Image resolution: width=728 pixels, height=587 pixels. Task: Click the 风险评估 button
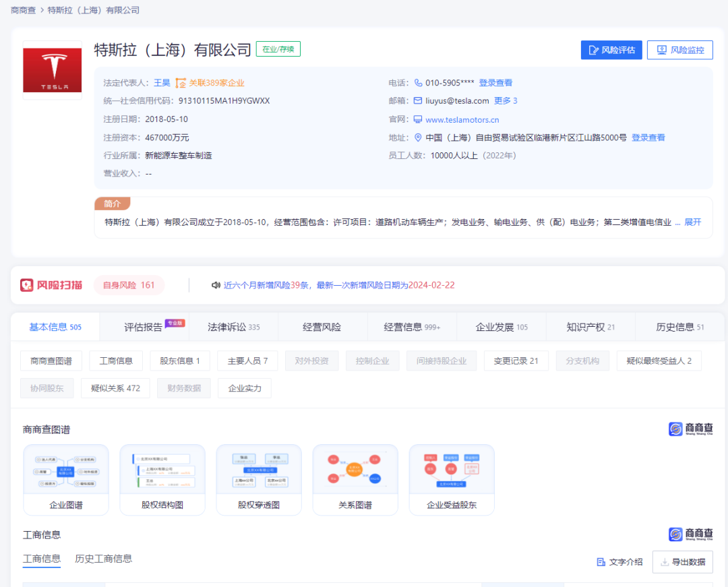(611, 50)
